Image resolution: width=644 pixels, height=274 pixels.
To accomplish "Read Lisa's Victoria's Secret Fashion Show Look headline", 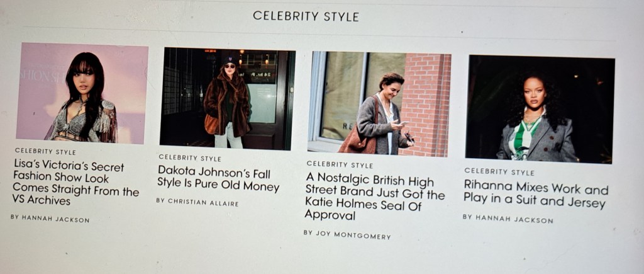I will [x=75, y=183].
